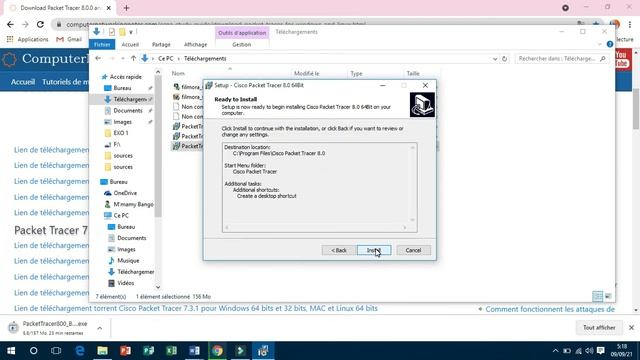This screenshot has width=640, height=360.
Task: Switch to Chrome on the taskbar
Action: pos(218,351)
